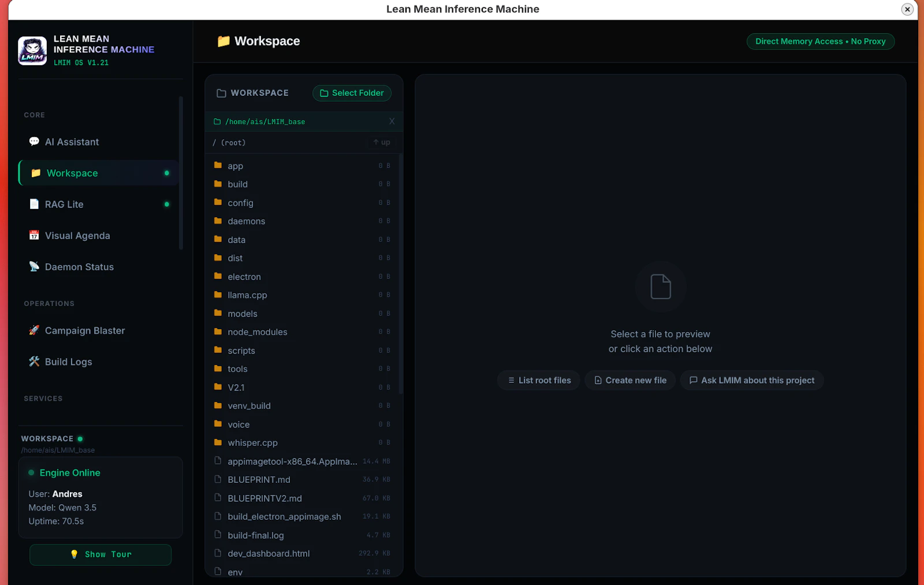Click Direct Memory Access No Proxy badge
This screenshot has height=585, width=924.
[x=821, y=42]
